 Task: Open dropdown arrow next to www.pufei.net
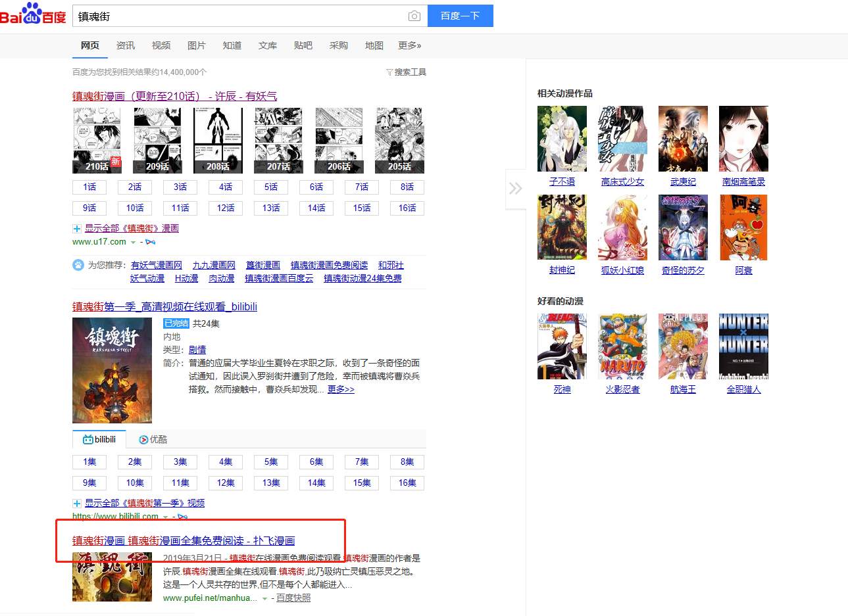pos(264,598)
